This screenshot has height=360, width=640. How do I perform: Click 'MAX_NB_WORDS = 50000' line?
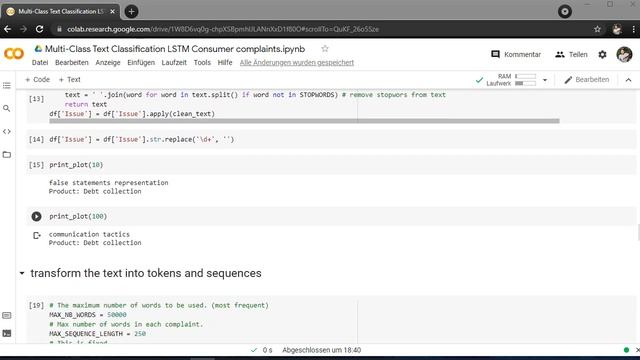88,315
